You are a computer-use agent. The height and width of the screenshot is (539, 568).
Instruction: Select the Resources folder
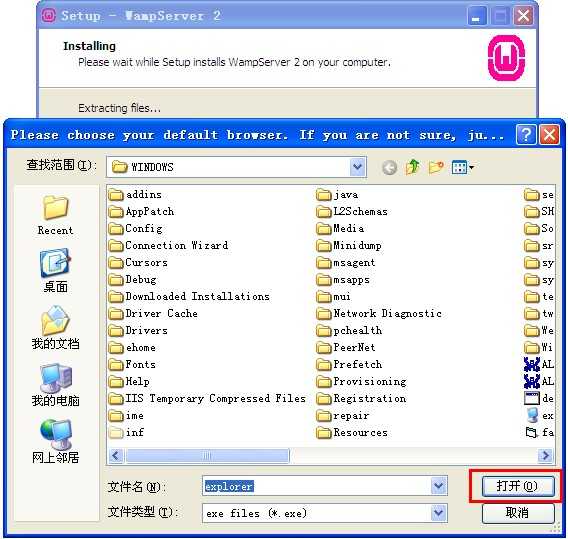click(x=352, y=433)
